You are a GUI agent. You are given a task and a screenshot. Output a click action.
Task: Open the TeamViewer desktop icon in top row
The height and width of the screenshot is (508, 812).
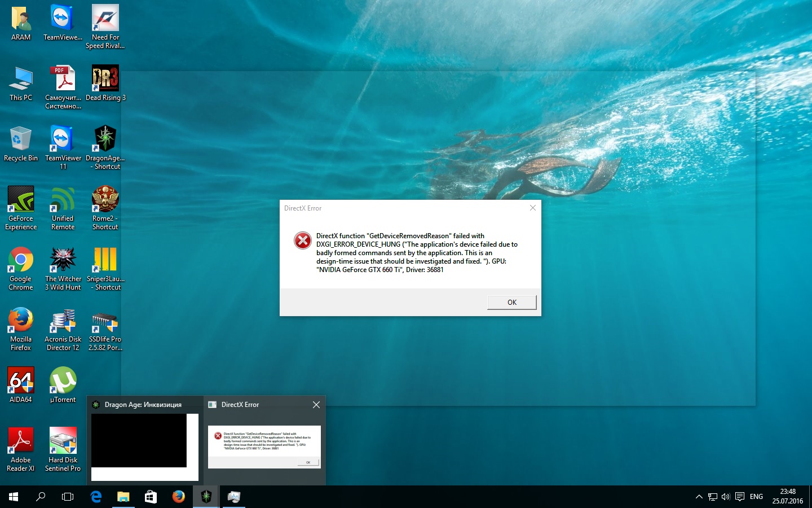coord(63,23)
